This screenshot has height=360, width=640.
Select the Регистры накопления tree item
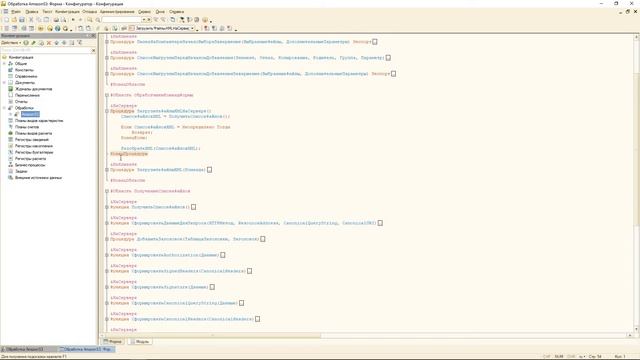tap(34, 146)
